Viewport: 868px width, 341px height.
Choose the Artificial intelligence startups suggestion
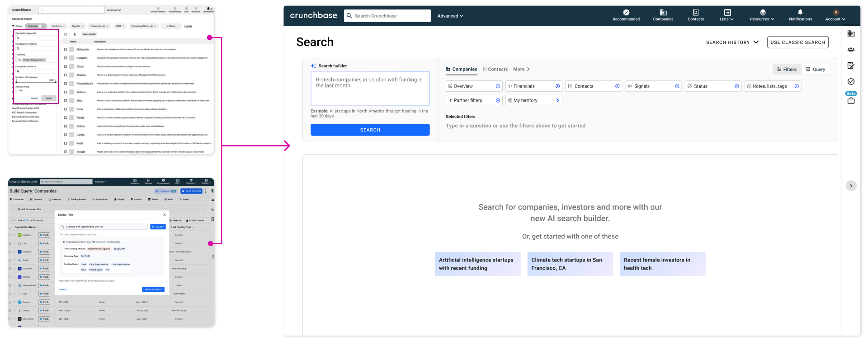(x=478, y=264)
